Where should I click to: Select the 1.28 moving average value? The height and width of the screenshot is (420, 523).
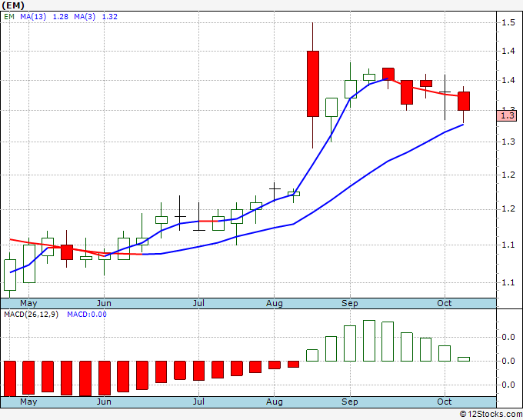pos(60,16)
